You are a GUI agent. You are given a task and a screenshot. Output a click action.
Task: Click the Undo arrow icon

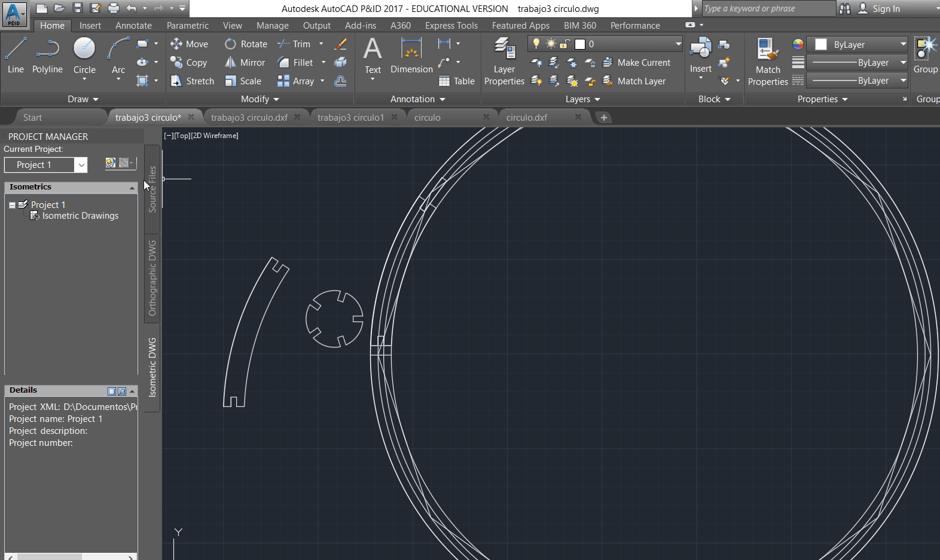pyautogui.click(x=132, y=8)
